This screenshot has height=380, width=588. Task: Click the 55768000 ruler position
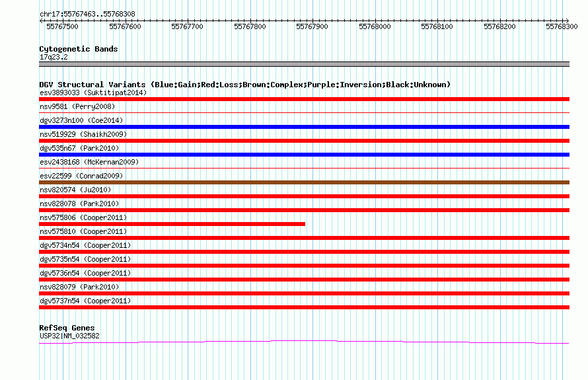375,26
